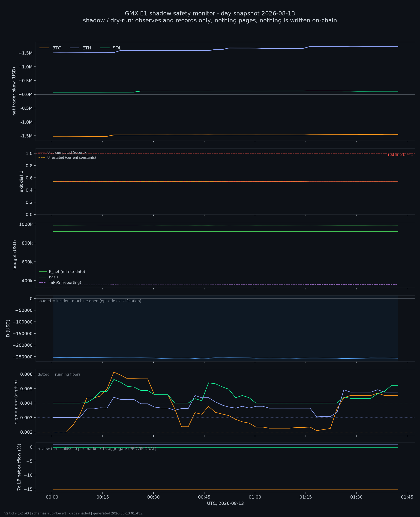Click the 00:30 time tick label
Viewport: 420px width, 517px height.
153,497
